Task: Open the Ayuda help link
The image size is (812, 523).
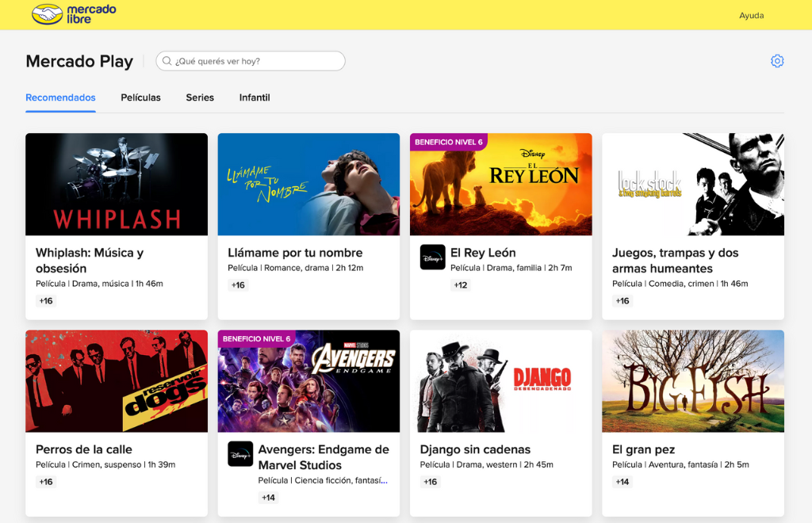Action: 752,16
